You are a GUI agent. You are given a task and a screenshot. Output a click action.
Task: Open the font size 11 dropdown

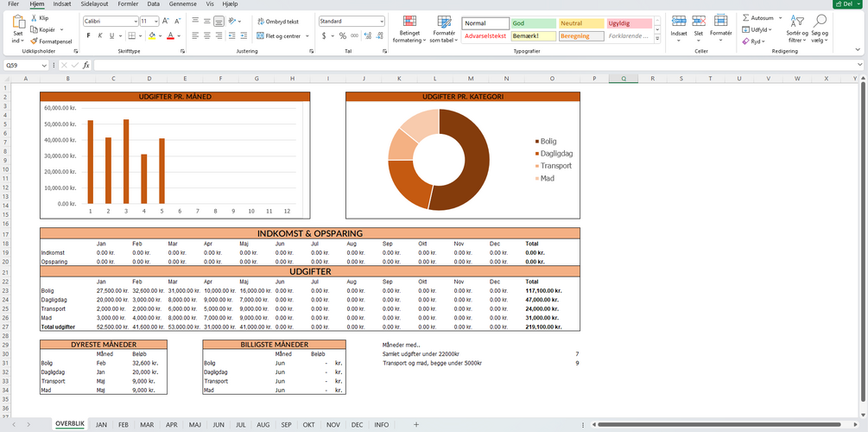(156, 21)
